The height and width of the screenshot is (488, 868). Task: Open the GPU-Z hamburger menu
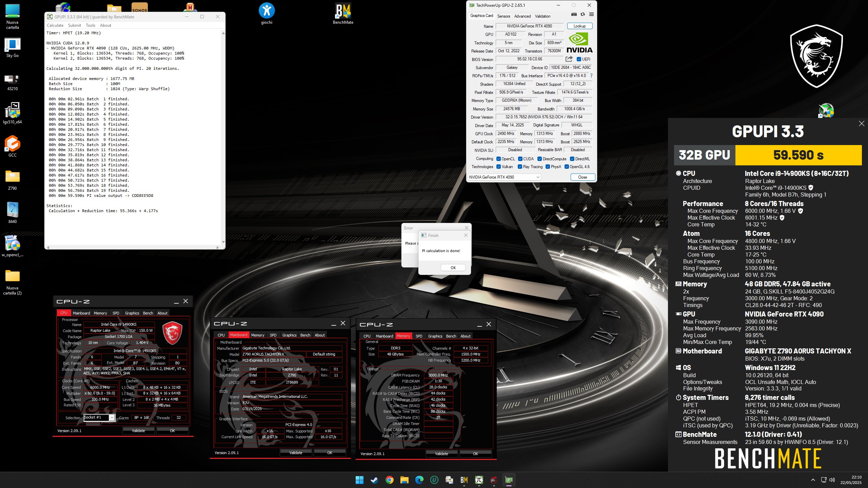(591, 14)
